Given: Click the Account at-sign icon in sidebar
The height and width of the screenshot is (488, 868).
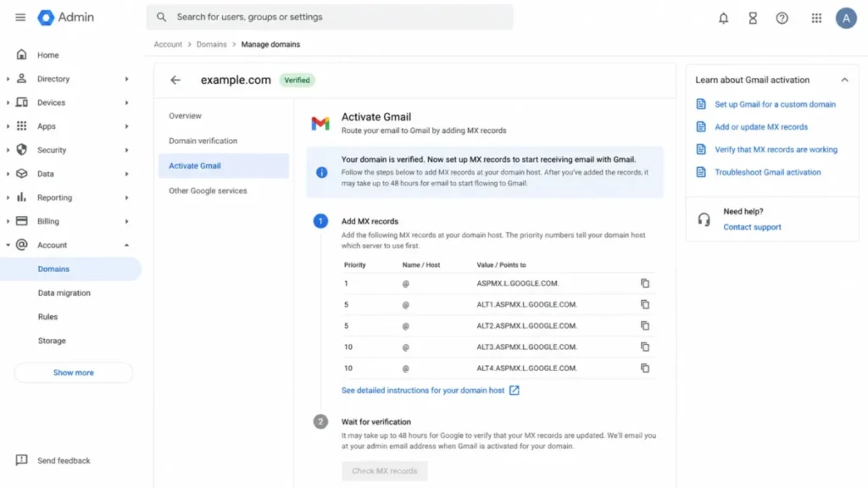Looking at the screenshot, I should [21, 245].
